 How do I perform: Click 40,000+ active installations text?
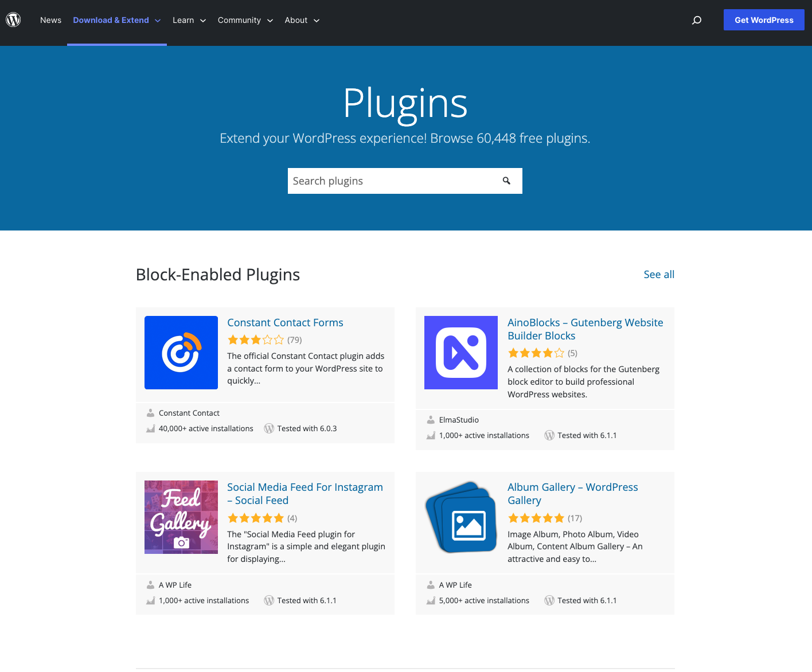(206, 428)
